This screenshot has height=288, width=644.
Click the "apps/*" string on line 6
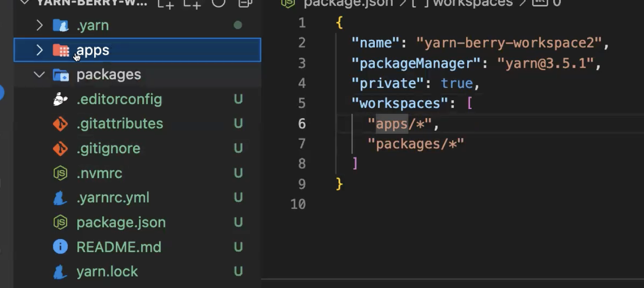[x=400, y=124]
